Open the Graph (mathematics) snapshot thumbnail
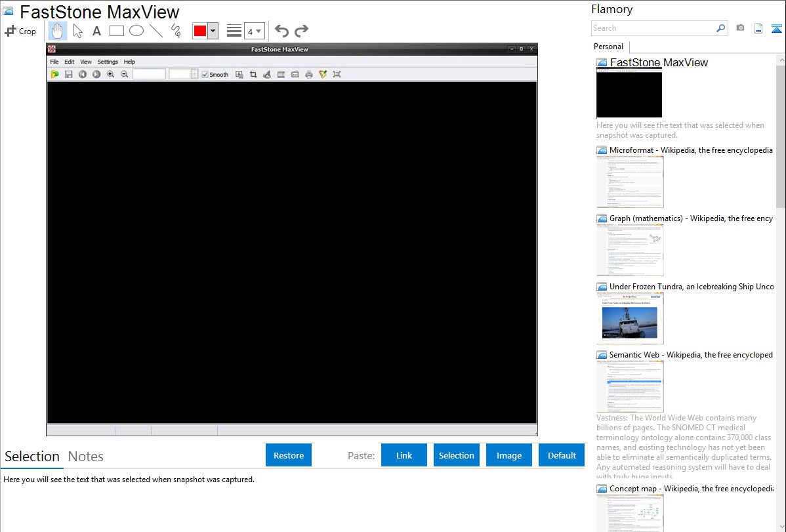Screen dimensions: 786x532 (x=630, y=250)
